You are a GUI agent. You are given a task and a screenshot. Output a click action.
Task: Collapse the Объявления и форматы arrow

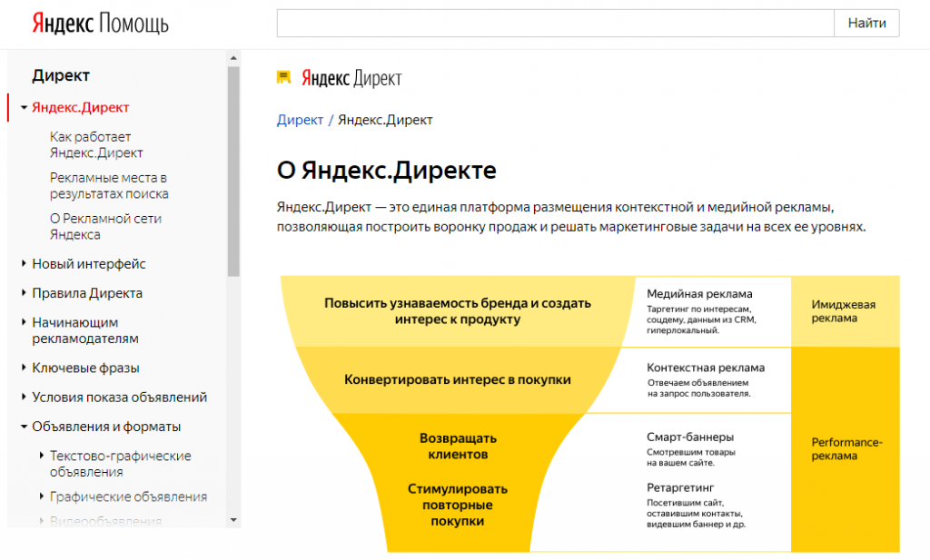(24, 426)
